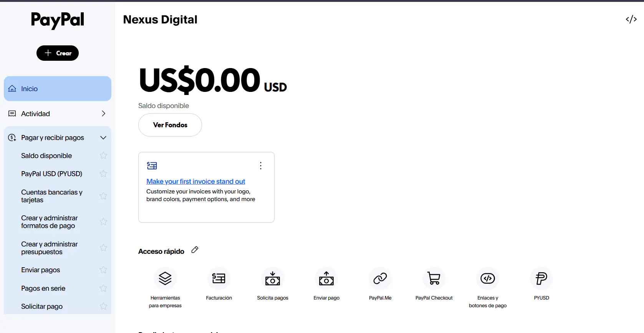Image resolution: width=644 pixels, height=333 pixels.
Task: Edit Acceso rápido with the pencil icon
Action: point(195,250)
